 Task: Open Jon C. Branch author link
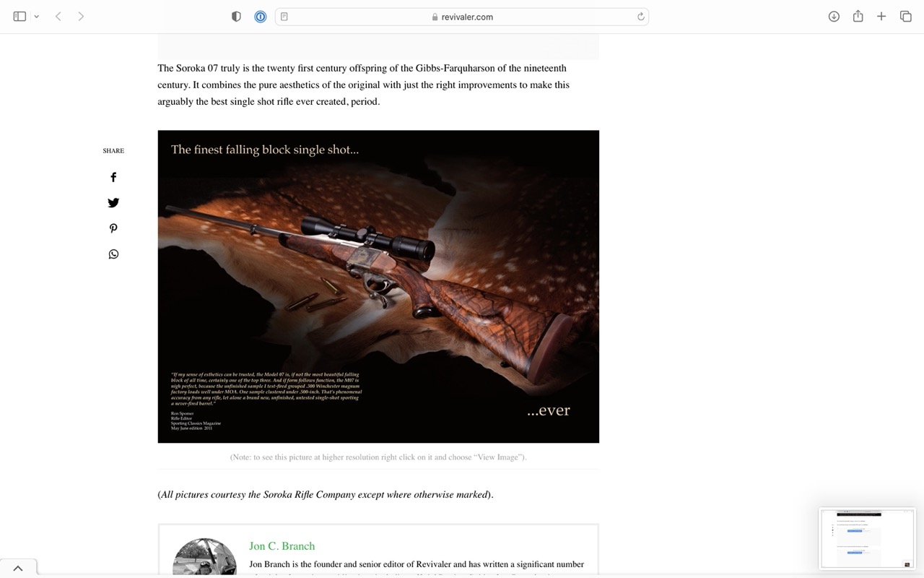tap(282, 546)
